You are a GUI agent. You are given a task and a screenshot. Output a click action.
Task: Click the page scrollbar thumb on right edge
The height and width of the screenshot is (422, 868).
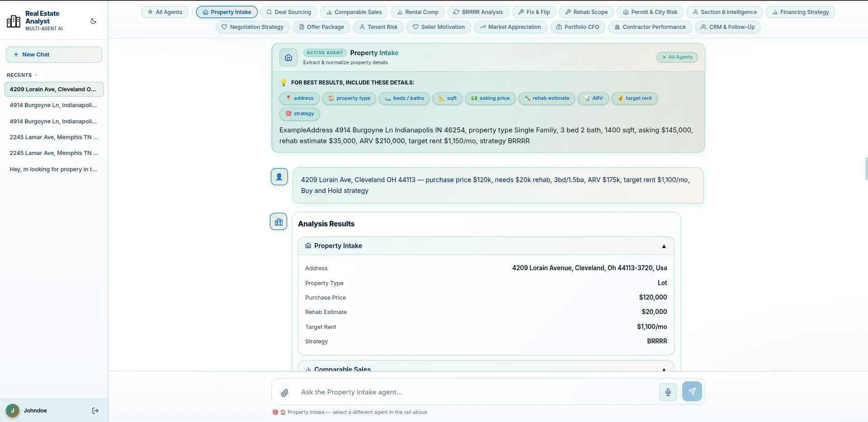(x=866, y=169)
